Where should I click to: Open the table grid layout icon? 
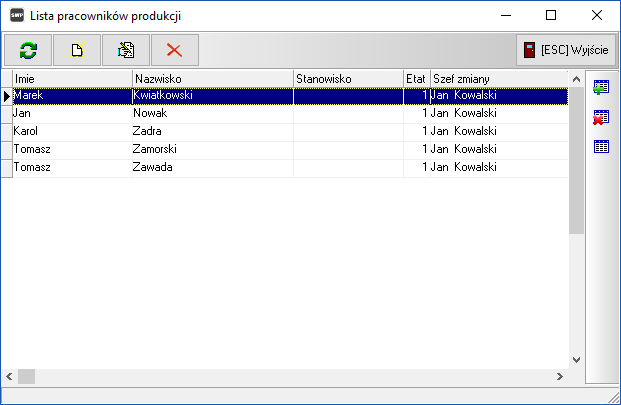click(x=602, y=147)
